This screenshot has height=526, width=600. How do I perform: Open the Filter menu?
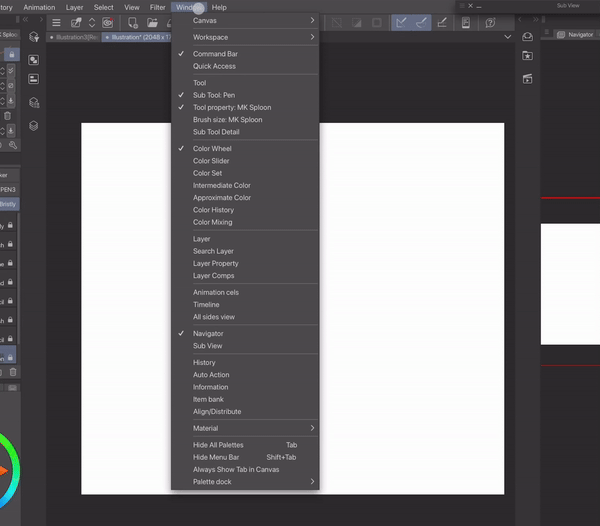(158, 7)
